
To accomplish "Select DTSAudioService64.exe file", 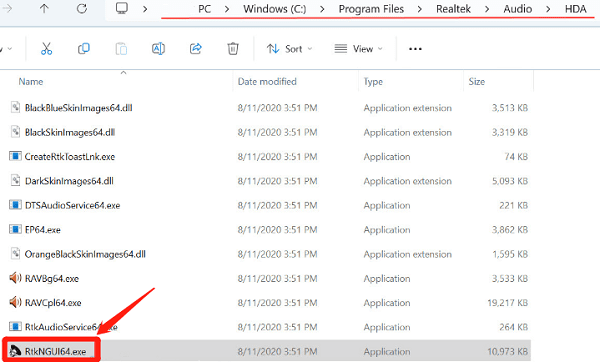I will tap(72, 205).
